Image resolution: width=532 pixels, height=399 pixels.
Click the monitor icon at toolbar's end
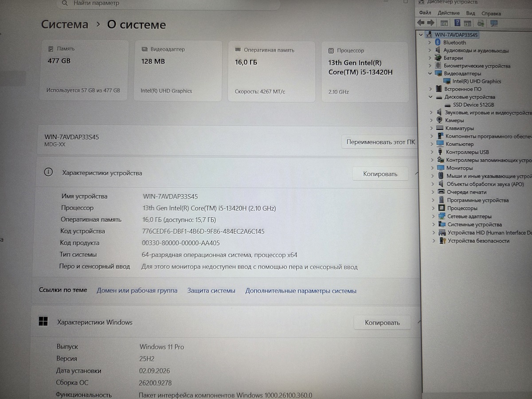494,23
